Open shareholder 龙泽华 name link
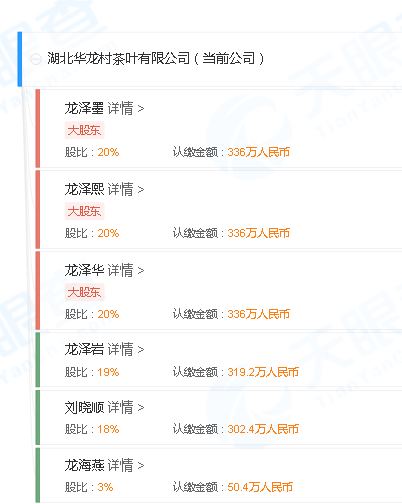This screenshot has height=504, width=402. 84,270
